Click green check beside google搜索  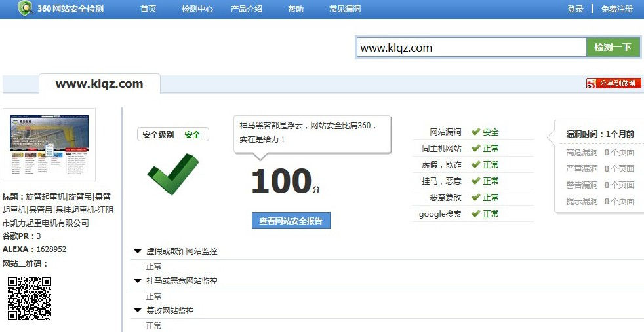[475, 213]
